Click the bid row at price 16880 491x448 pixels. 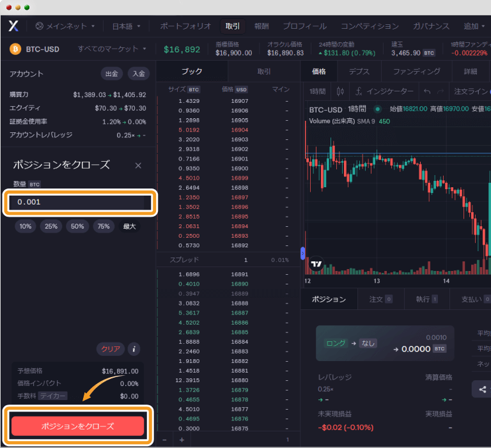(228, 380)
